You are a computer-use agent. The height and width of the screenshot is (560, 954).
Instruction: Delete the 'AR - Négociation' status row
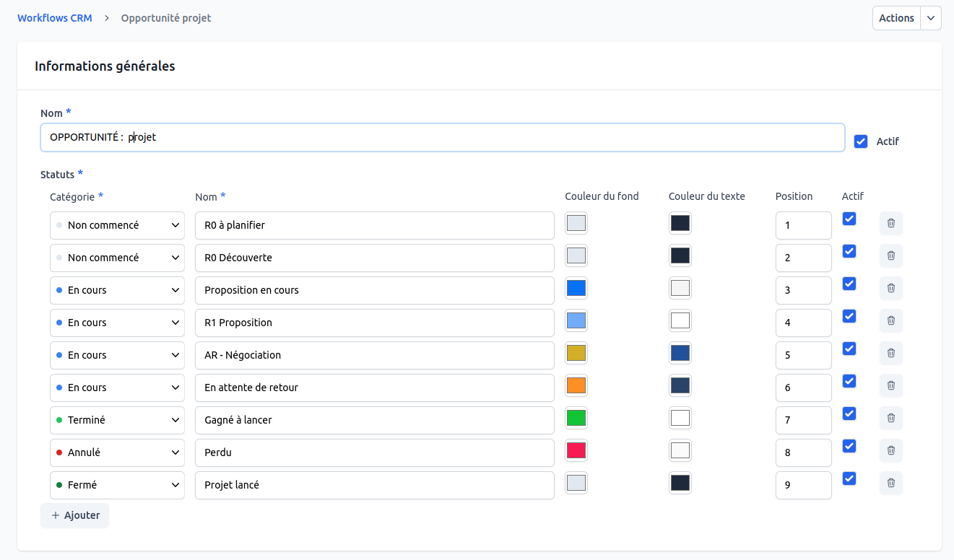pos(890,353)
